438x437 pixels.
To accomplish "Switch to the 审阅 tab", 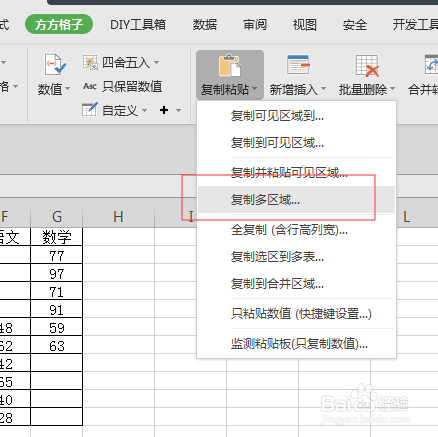I will point(255,25).
